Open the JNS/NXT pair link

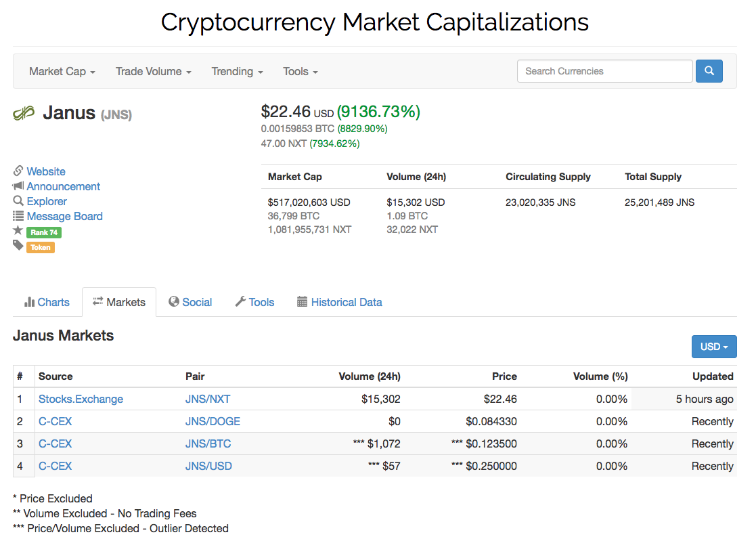pos(208,399)
